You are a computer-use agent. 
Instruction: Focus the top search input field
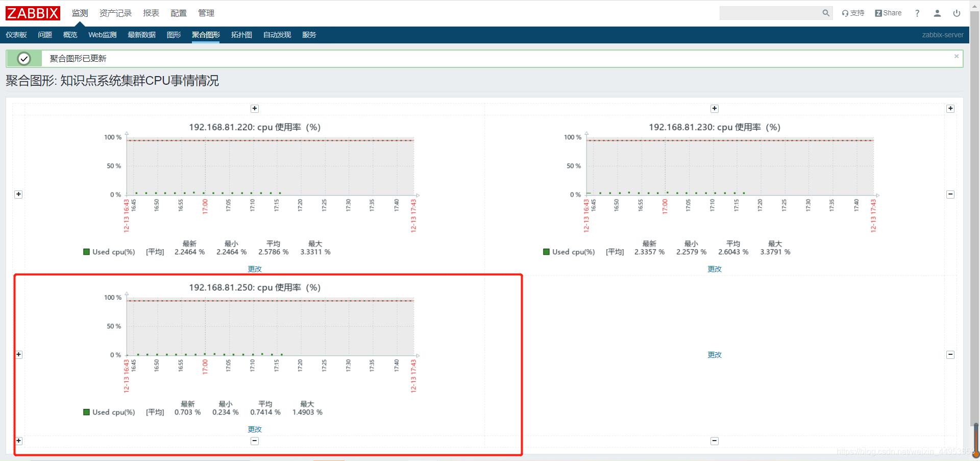point(770,13)
